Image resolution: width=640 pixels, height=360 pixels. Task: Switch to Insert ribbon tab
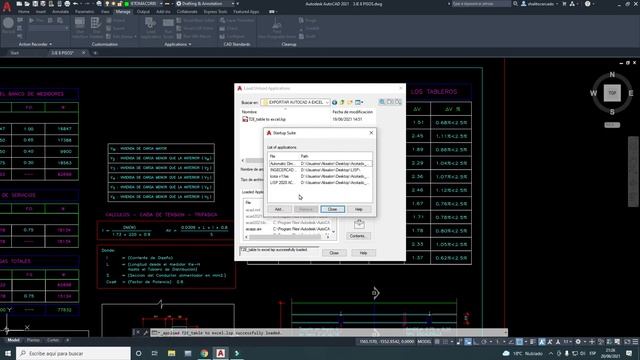[x=41, y=12]
